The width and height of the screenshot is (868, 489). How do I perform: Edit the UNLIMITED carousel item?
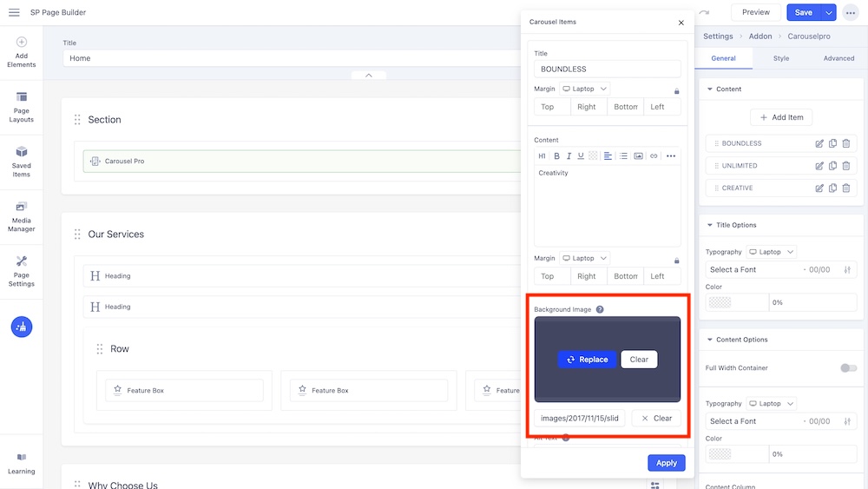819,166
